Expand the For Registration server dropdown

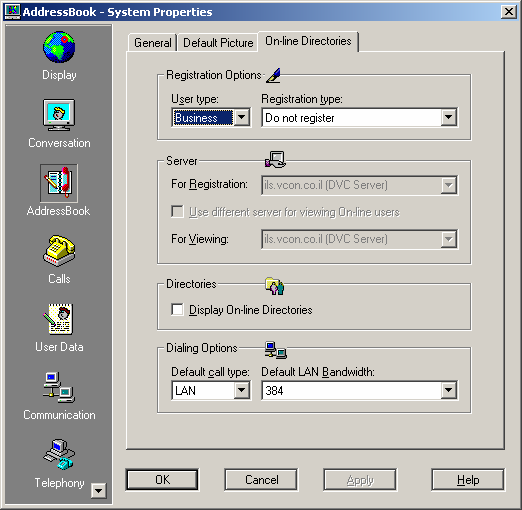(x=449, y=185)
